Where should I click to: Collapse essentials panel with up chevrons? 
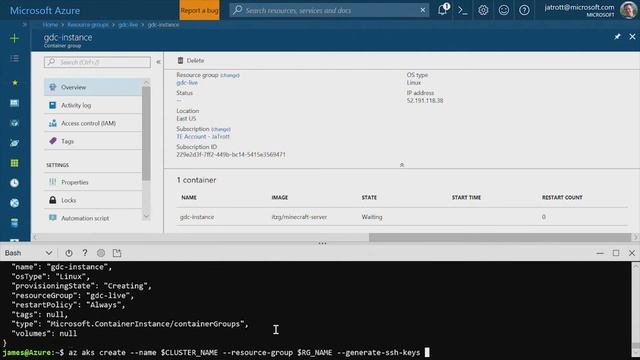pos(402,165)
